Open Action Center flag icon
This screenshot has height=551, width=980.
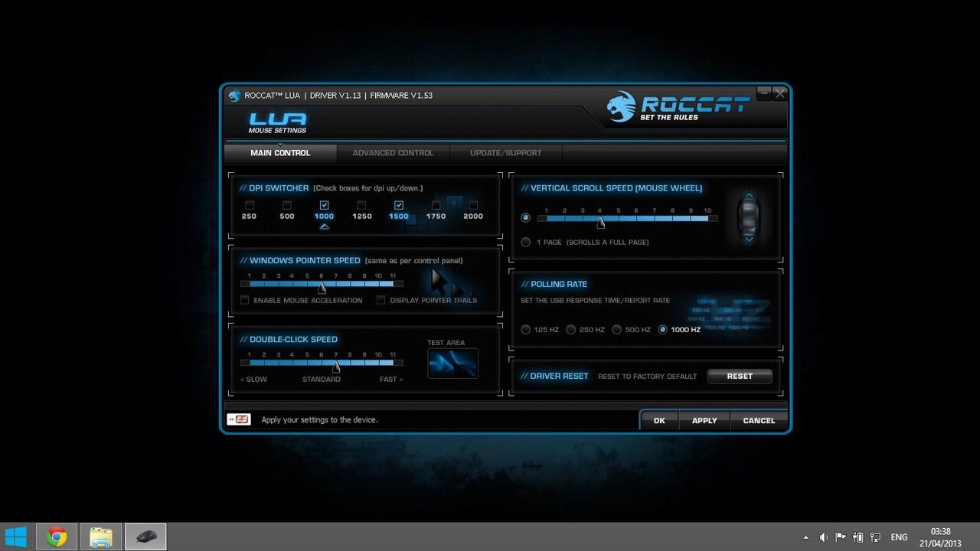tap(841, 537)
